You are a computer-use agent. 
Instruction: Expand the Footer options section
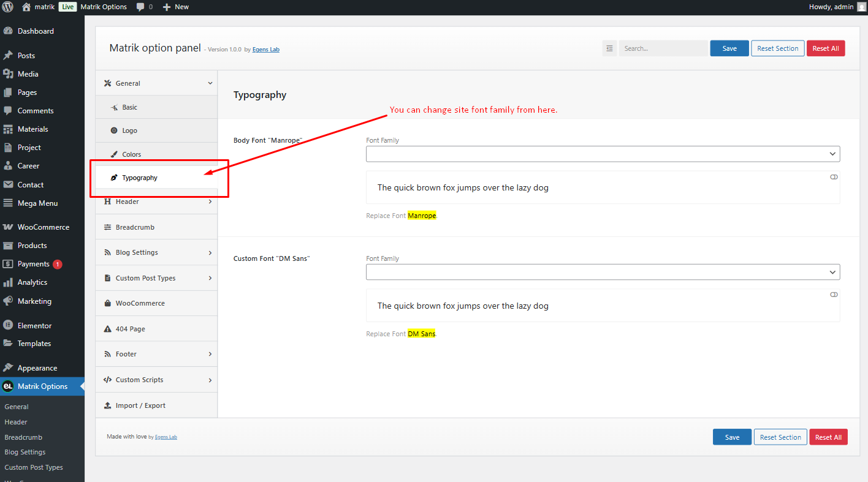pos(156,354)
